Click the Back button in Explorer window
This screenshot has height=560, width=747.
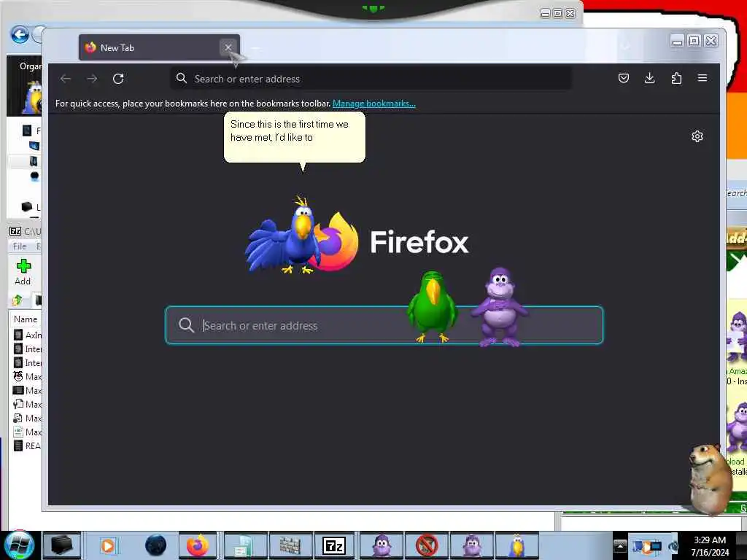[x=20, y=35]
